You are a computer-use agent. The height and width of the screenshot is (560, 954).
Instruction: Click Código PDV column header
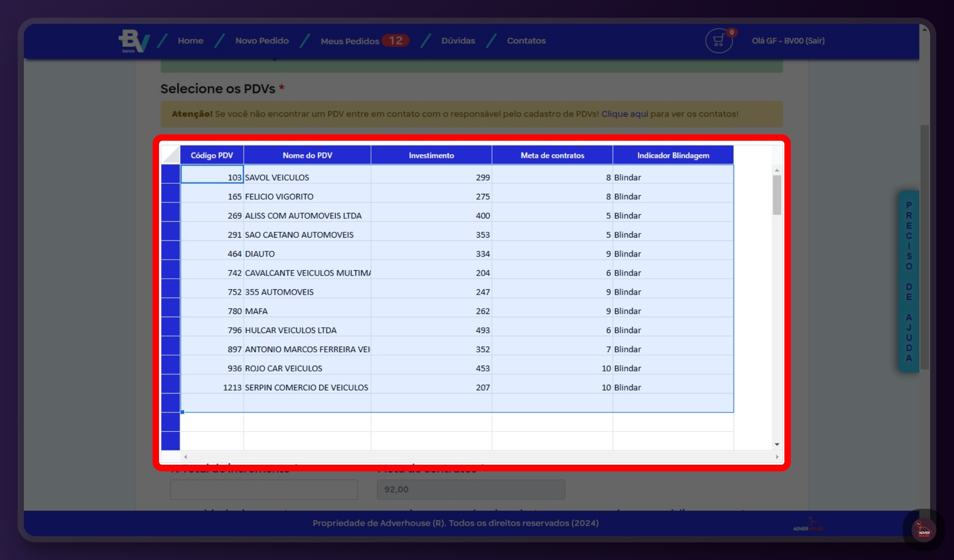coord(212,155)
